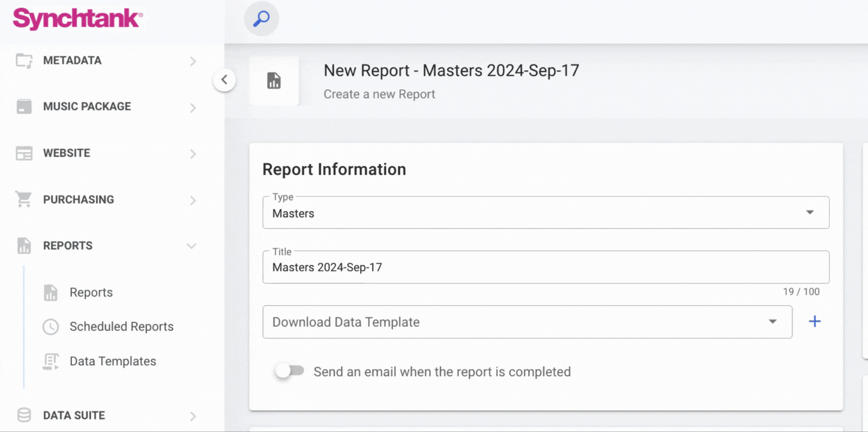Click the 'Send an email when the report is completed' label

(x=442, y=372)
